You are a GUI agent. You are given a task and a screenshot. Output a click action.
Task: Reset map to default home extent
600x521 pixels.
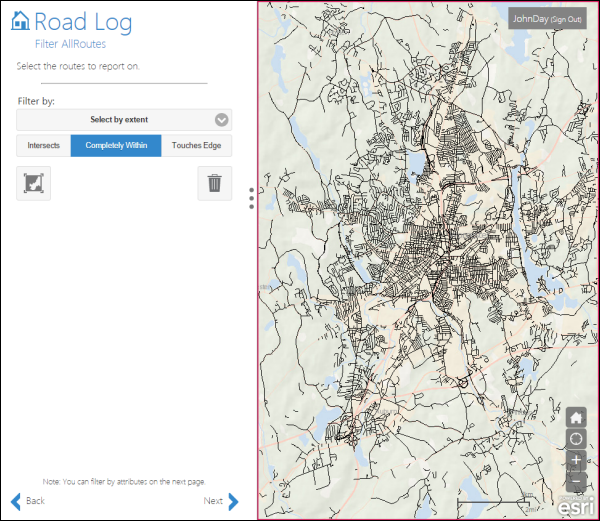tap(575, 418)
